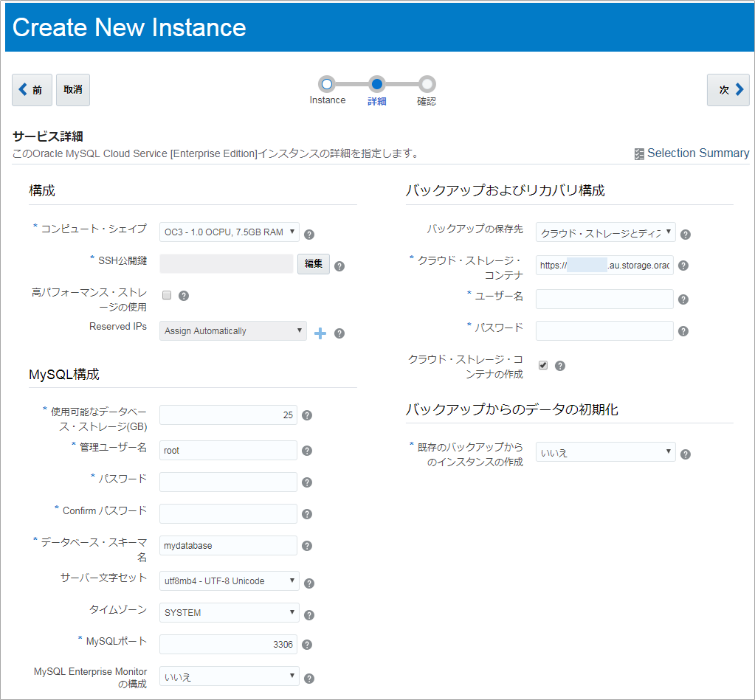Open 既存のバックアップからのインスタンスの作成 dropdown
This screenshot has width=755, height=700.
606,452
